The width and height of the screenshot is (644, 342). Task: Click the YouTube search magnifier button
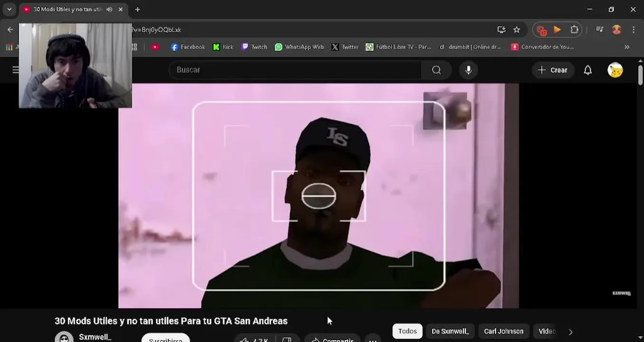point(436,70)
